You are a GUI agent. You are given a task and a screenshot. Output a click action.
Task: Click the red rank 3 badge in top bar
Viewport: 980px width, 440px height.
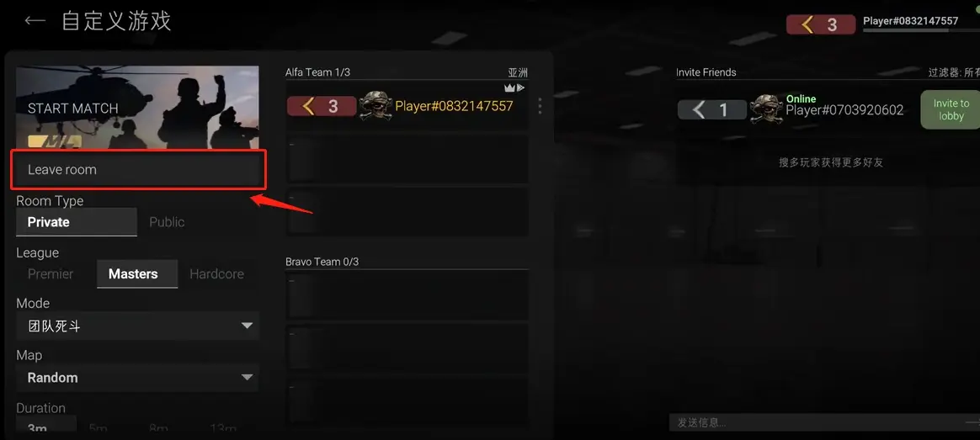(x=821, y=24)
